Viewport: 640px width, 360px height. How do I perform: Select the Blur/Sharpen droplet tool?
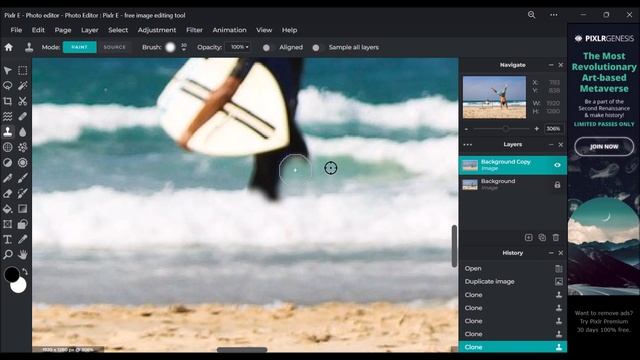click(22, 132)
